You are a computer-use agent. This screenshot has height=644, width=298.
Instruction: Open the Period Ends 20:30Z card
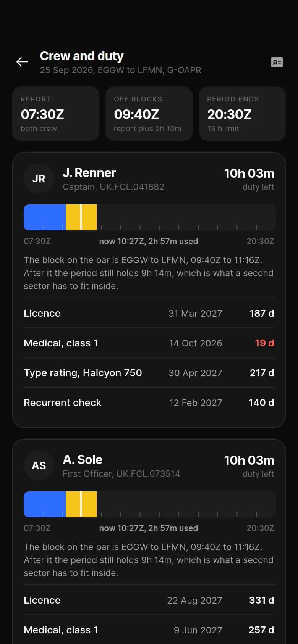click(x=242, y=114)
